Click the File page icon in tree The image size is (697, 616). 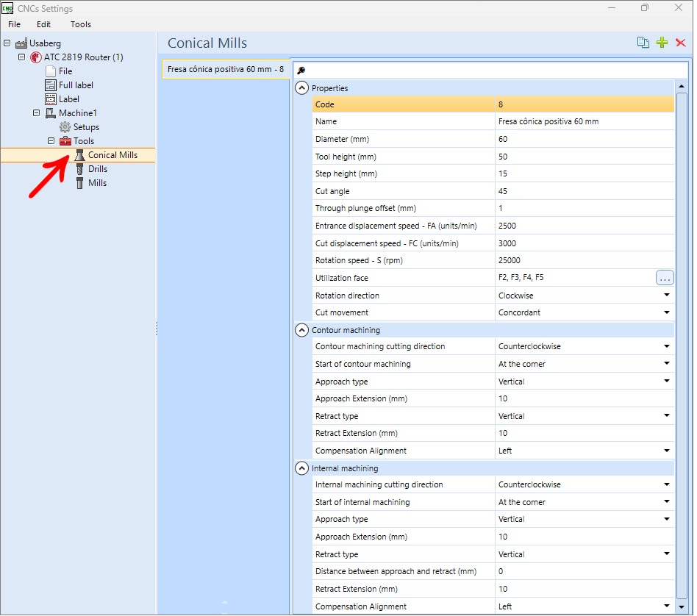(51, 71)
